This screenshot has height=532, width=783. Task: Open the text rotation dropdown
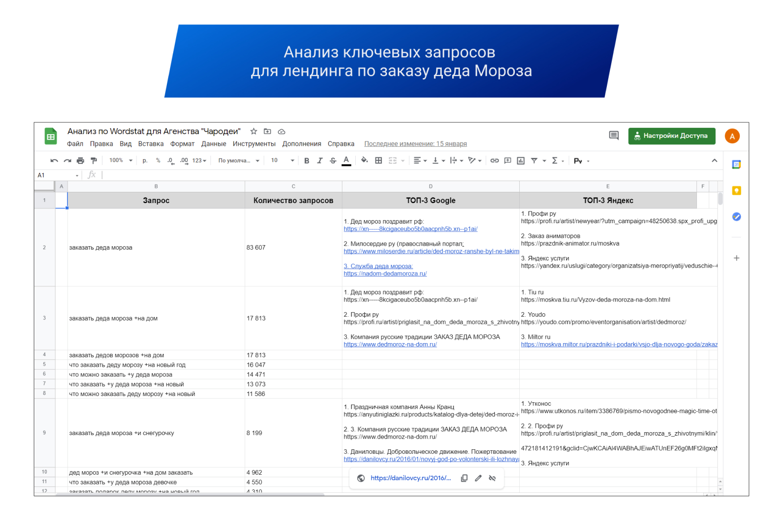tap(475, 161)
